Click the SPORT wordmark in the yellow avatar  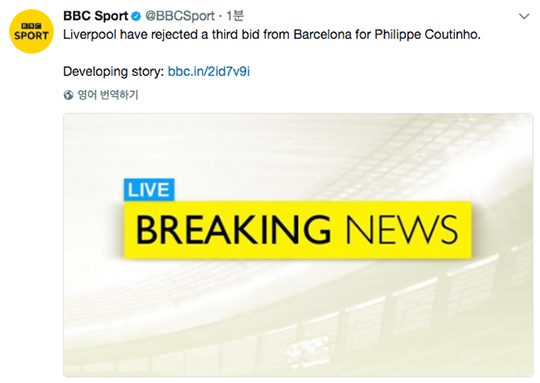point(31,35)
